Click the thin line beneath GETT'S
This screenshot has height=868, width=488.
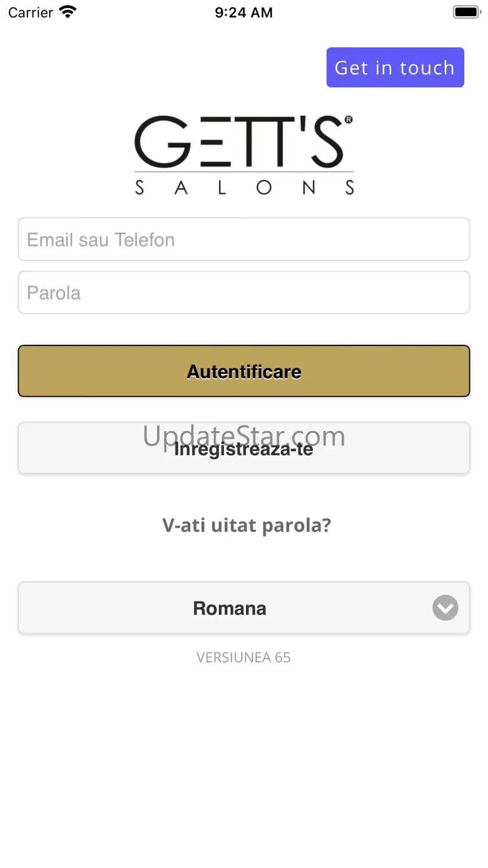244,171
